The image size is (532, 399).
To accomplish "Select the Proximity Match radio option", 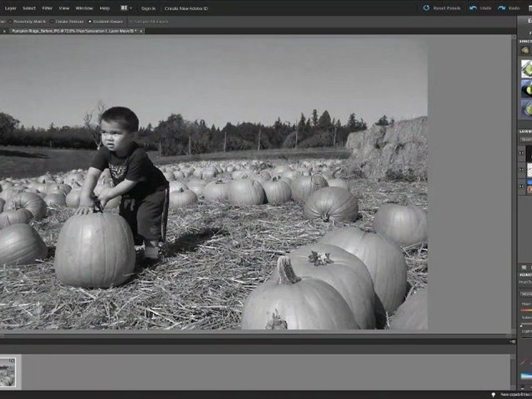I will point(27,22).
